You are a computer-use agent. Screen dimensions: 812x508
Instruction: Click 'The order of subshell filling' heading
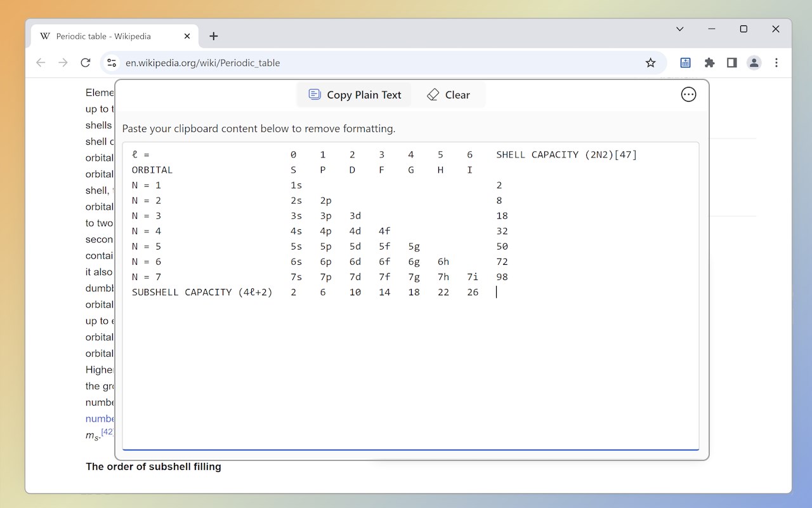154,467
